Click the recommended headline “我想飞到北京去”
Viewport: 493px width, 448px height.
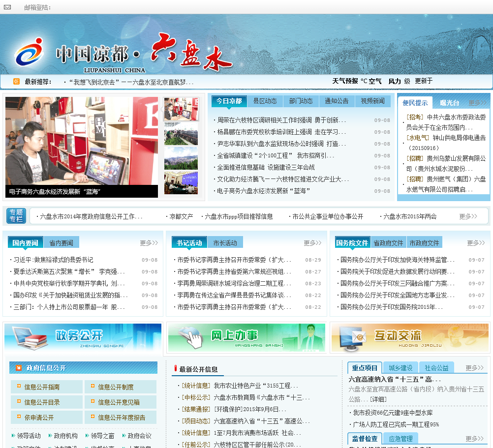click(131, 82)
